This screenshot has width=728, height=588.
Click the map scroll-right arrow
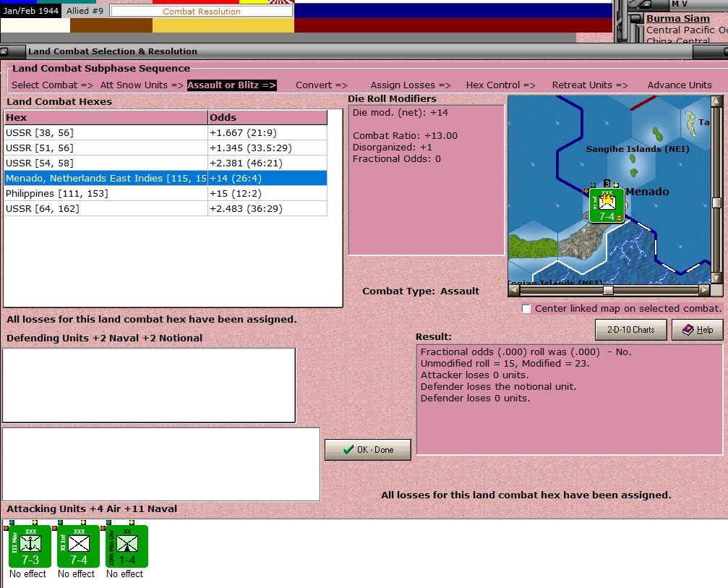[704, 290]
